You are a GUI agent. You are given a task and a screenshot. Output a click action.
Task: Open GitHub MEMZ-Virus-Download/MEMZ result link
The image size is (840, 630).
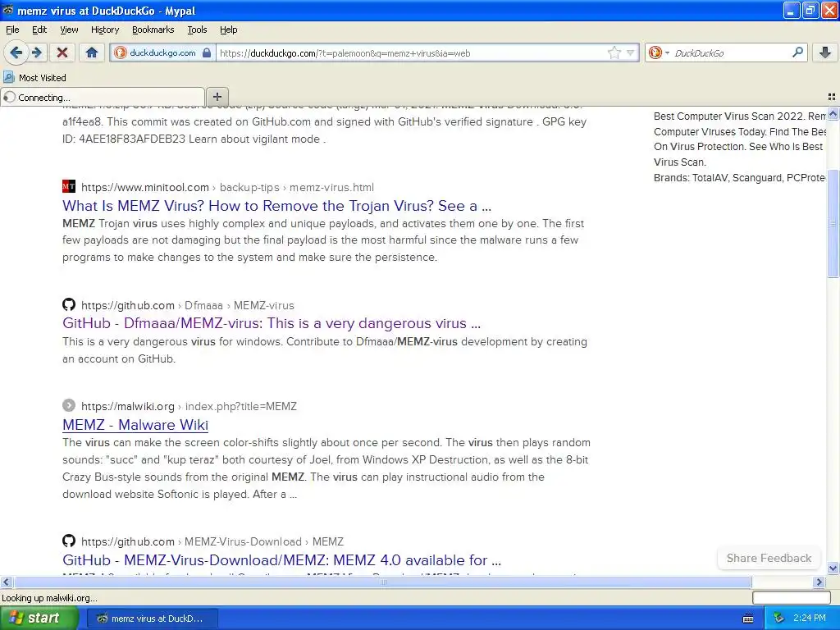282,559
